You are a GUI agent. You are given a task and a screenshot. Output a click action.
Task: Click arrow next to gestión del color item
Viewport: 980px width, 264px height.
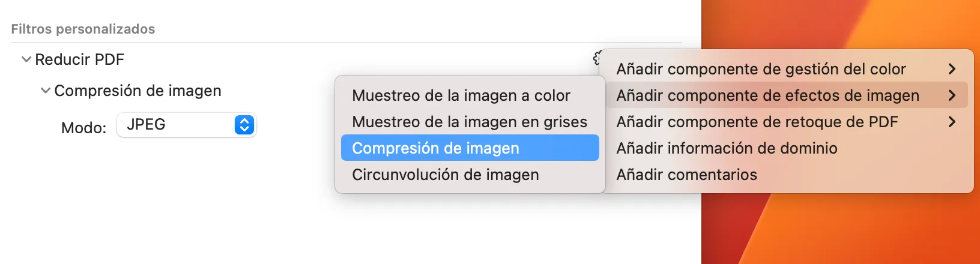point(952,69)
